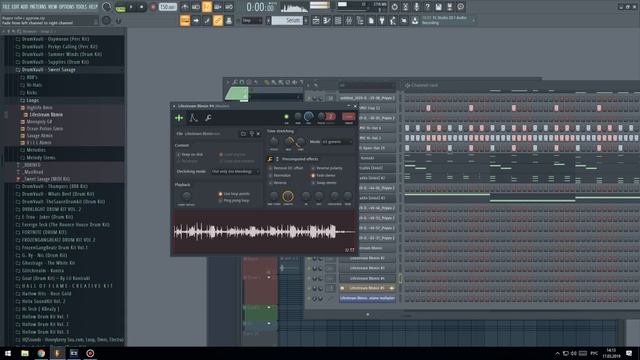
Task: Toggle countdown before recording icon
Action: click(207, 7)
